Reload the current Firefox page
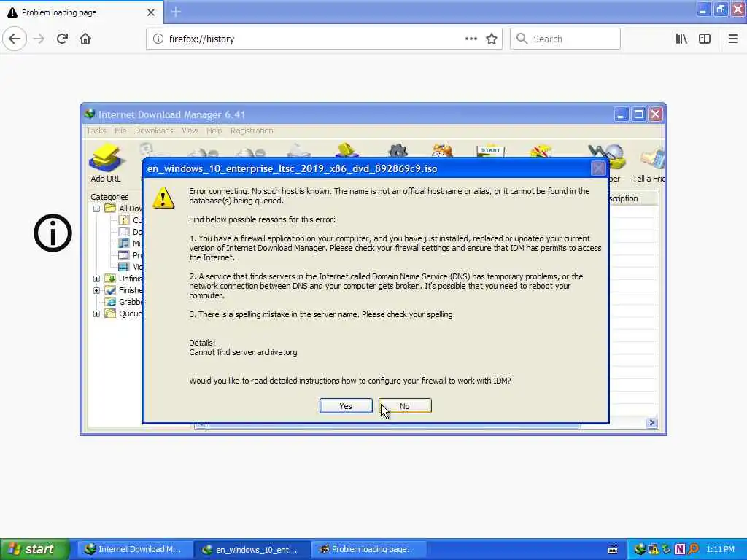 click(63, 39)
